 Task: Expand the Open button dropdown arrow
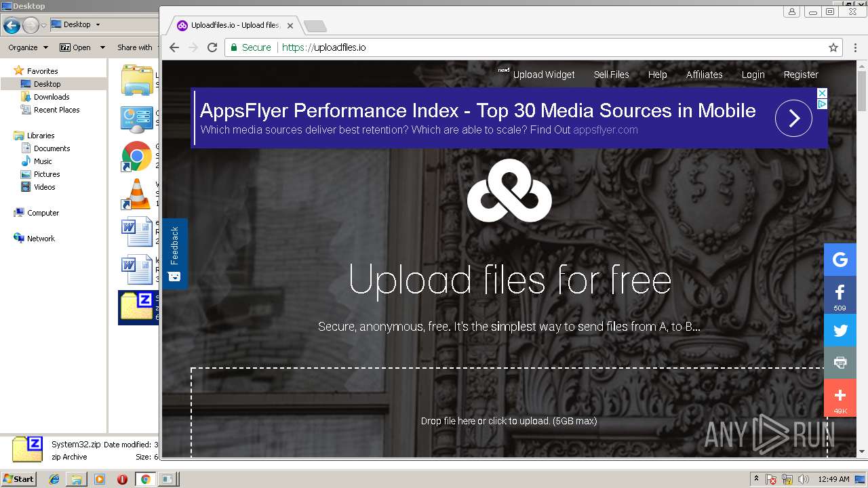[x=102, y=47]
